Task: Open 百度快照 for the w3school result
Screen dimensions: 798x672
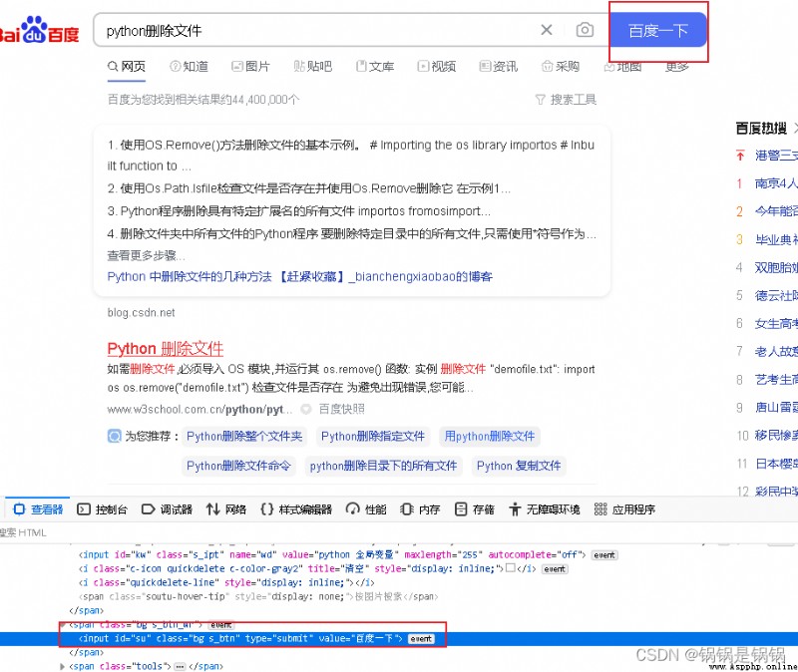Action: [x=341, y=409]
